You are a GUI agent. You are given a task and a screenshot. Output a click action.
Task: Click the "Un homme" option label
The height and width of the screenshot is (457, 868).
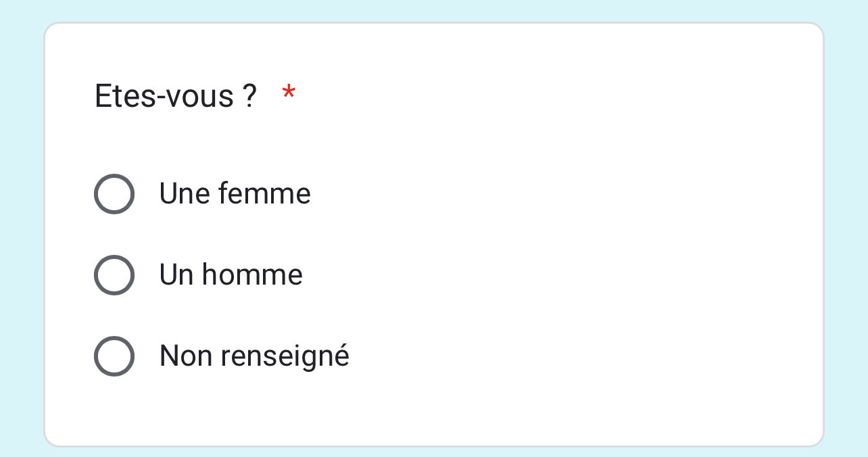[231, 275]
